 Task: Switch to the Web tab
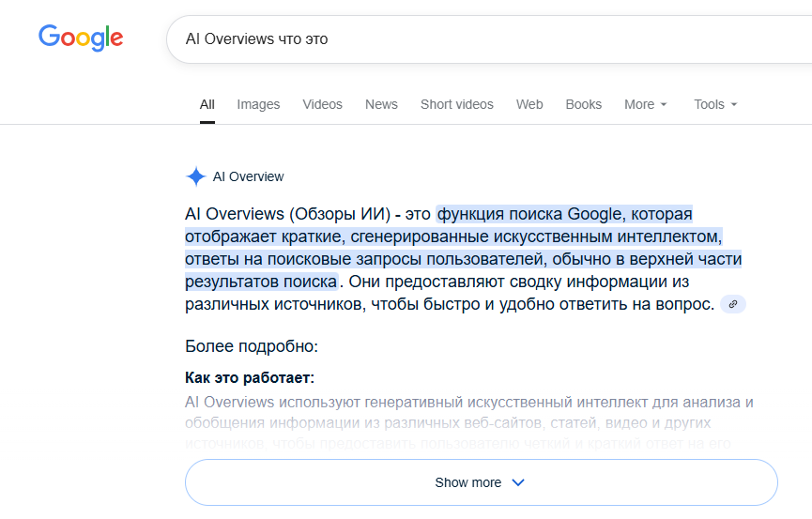click(529, 104)
